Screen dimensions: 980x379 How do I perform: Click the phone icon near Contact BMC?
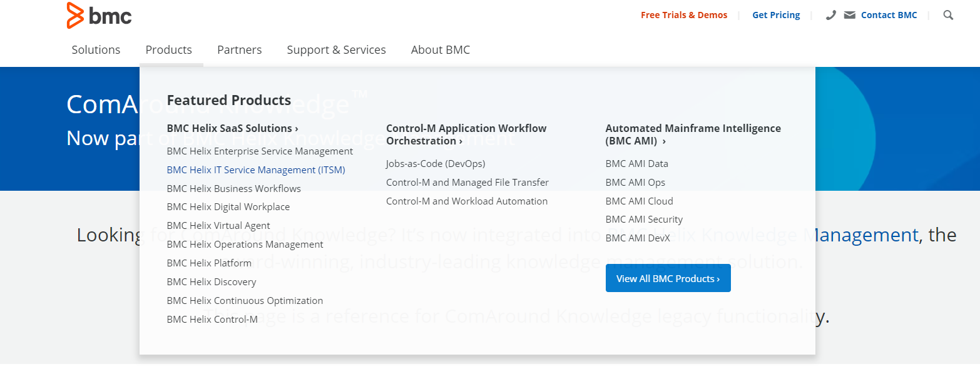831,15
